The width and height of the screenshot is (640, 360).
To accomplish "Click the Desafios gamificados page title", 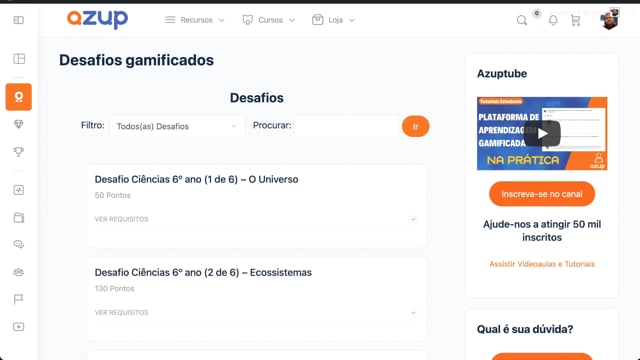I will click(136, 60).
